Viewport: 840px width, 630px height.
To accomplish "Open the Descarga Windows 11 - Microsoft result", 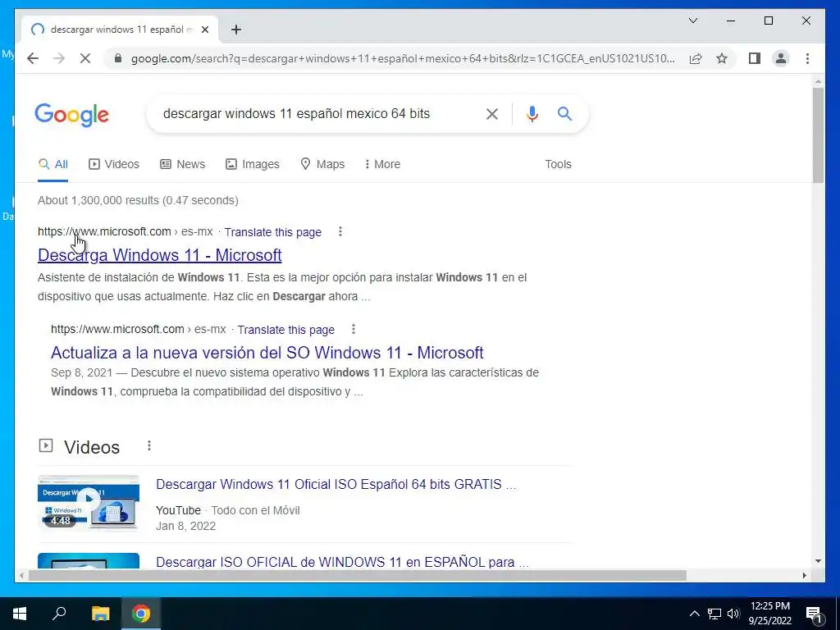I will coord(160,255).
